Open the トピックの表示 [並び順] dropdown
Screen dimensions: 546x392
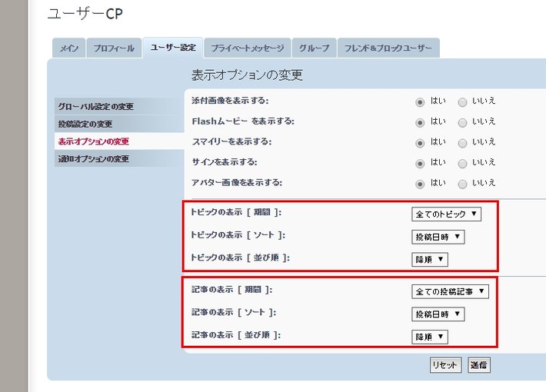(x=430, y=260)
